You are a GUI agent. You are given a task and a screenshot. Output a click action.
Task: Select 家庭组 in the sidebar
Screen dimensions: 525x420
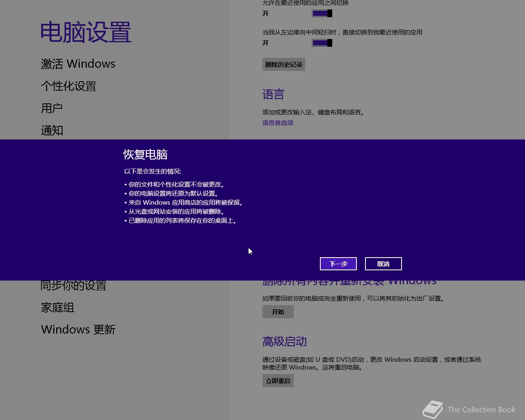(57, 308)
